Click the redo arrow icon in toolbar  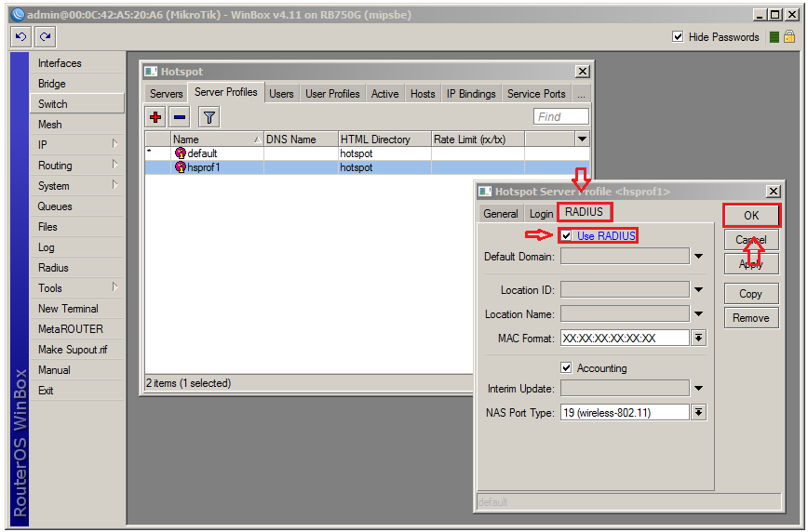click(x=45, y=37)
